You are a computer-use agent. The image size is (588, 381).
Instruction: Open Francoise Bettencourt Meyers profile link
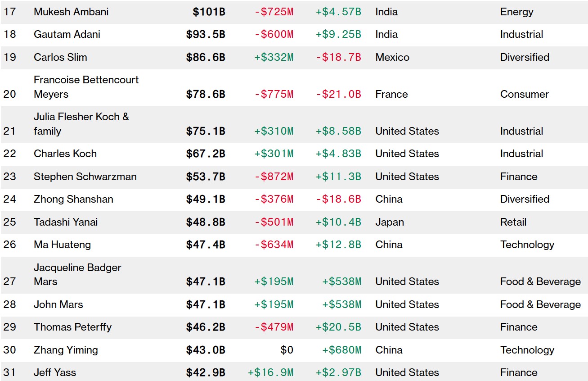tap(86, 87)
